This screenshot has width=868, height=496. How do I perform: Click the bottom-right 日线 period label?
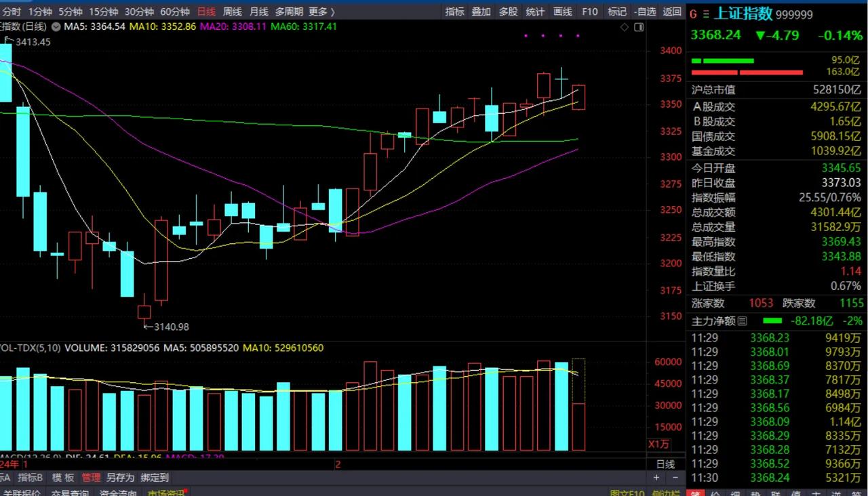pyautogui.click(x=666, y=464)
